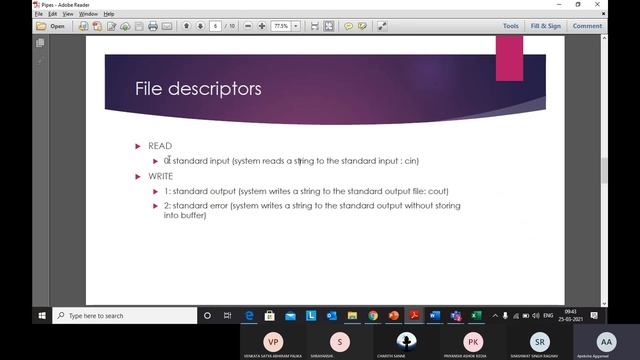Open Microsoft Store from taskbar

[269, 316]
